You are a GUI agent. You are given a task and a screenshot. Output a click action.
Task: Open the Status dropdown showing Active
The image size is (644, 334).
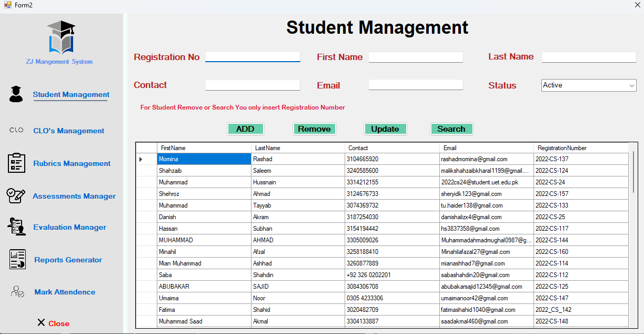pos(589,85)
